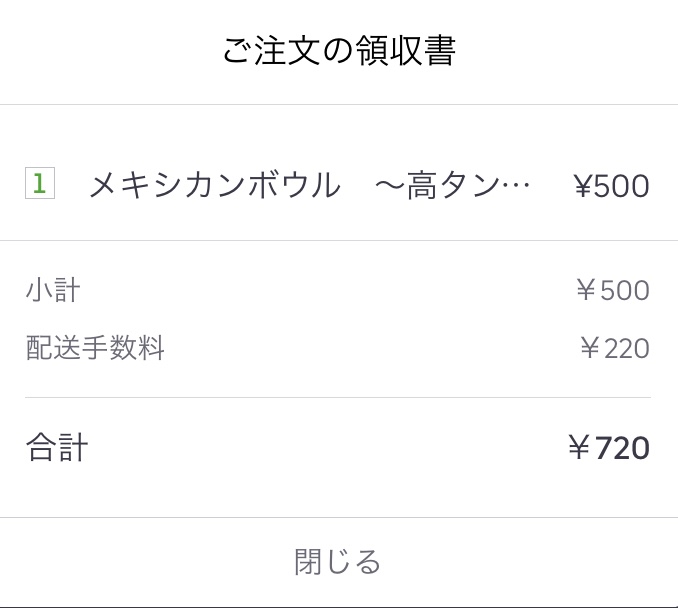Click the divider line beneath the メキシカンボウル row
This screenshot has width=678, height=608.
coord(338,241)
